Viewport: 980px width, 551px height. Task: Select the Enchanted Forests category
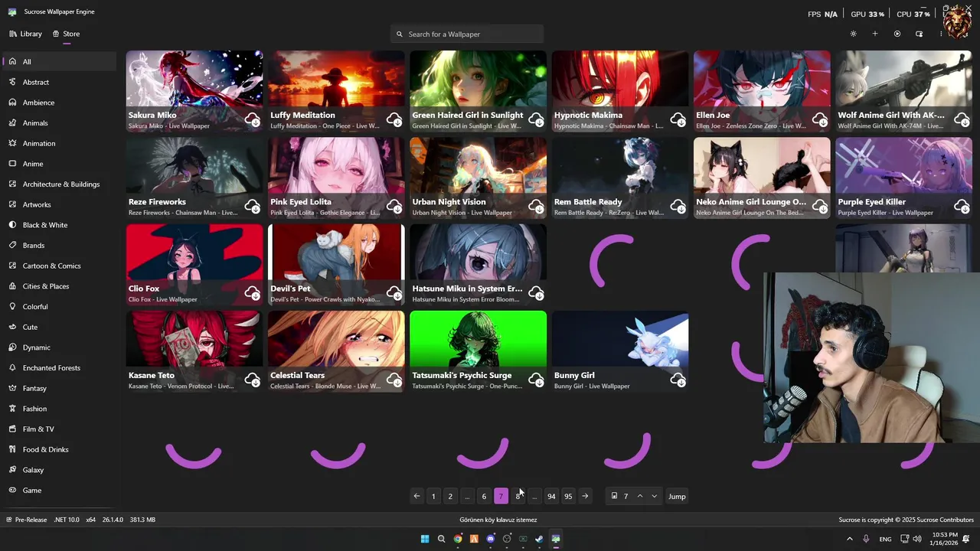pos(60,368)
